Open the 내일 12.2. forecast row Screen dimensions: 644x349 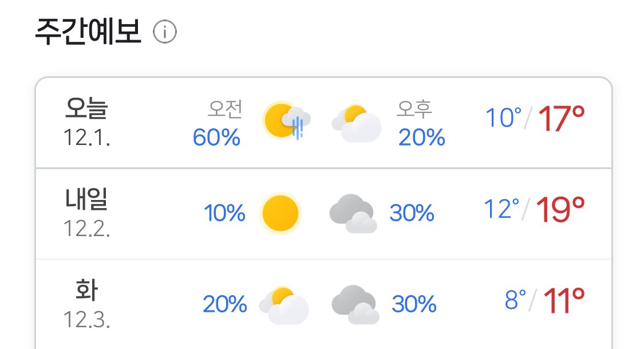(x=323, y=214)
